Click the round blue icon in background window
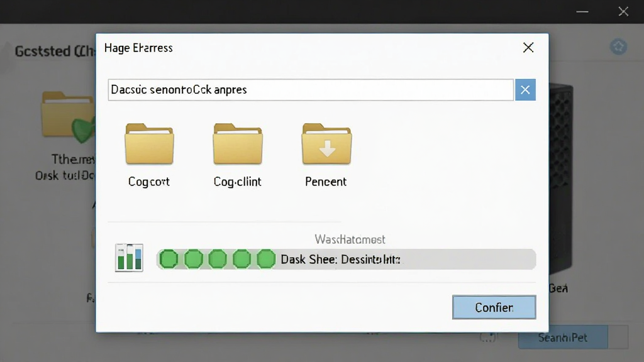 618,47
